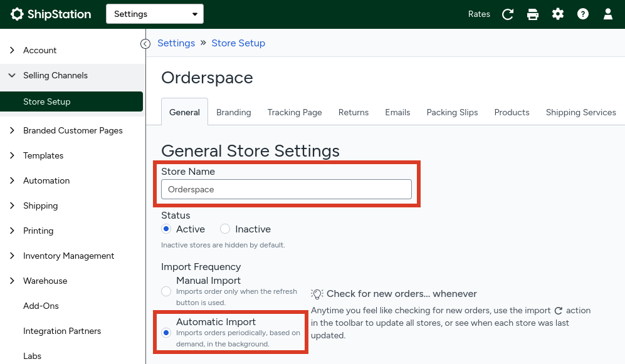Select the Inactive status radio button
This screenshot has height=364, width=625.
click(x=225, y=229)
